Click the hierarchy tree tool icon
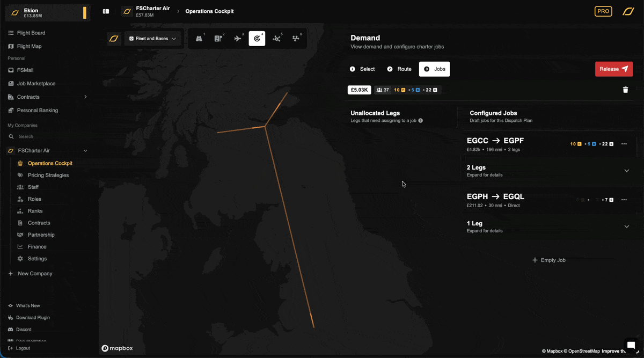 296,39
